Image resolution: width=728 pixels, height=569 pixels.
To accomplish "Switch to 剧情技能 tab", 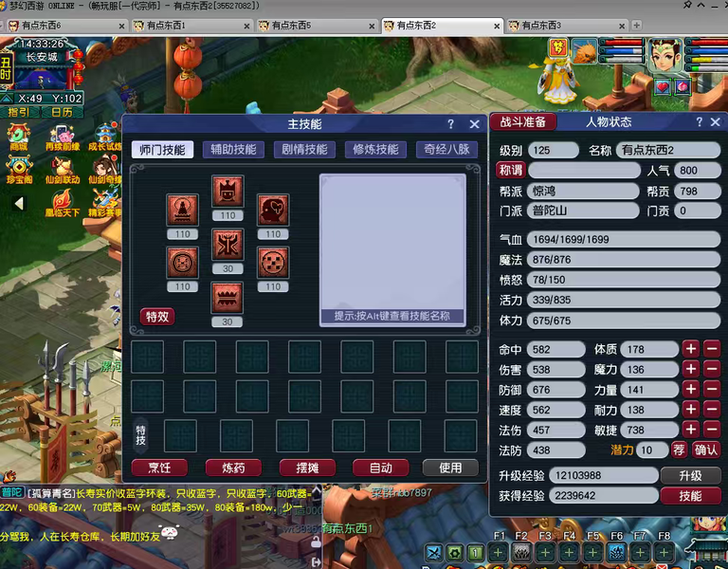I will (x=304, y=150).
